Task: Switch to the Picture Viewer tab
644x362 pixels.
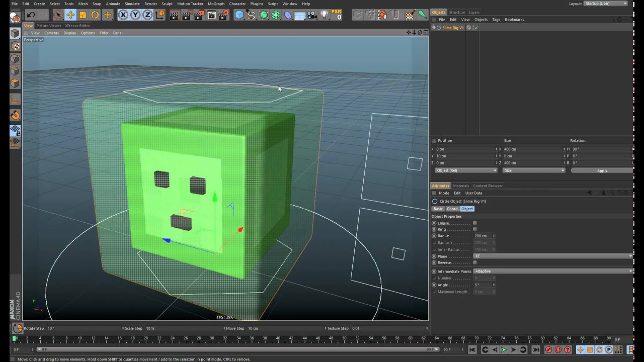Action: pyautogui.click(x=49, y=26)
